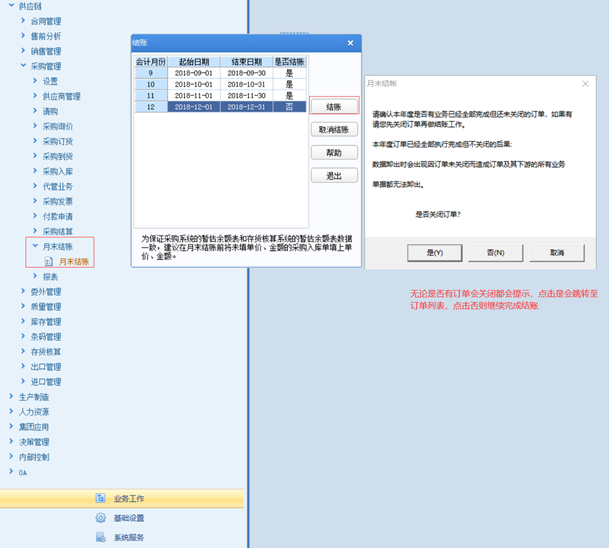Viewport: 609px width, 548px height.
Task: Expand the 售前分析 node
Action: click(23, 36)
